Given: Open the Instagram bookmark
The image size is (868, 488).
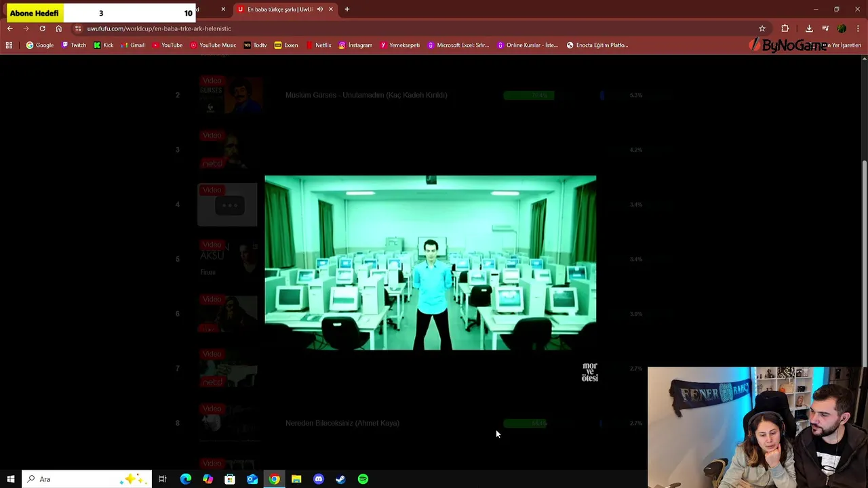Looking at the screenshot, I should 355,45.
